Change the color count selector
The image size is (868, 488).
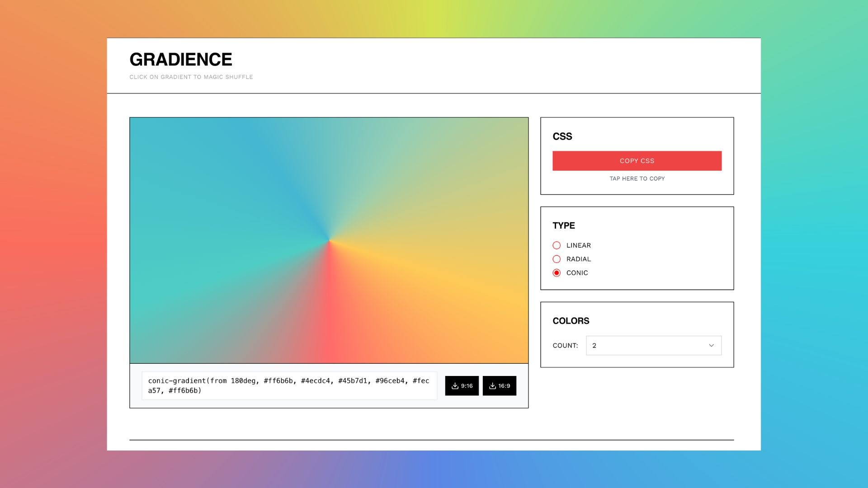[x=653, y=345]
